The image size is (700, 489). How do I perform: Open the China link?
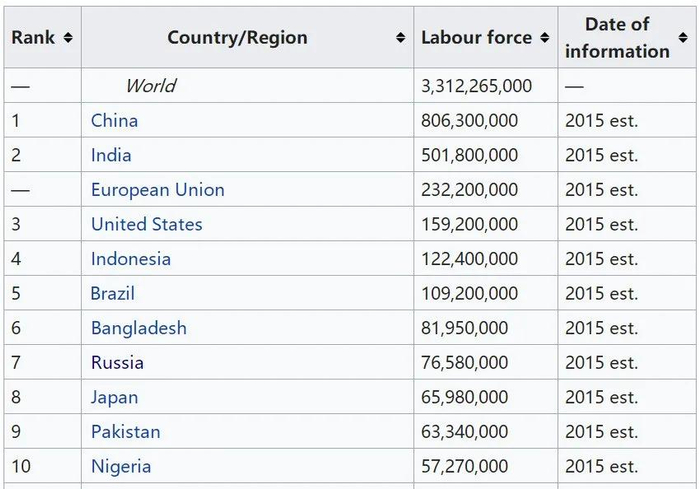(114, 121)
